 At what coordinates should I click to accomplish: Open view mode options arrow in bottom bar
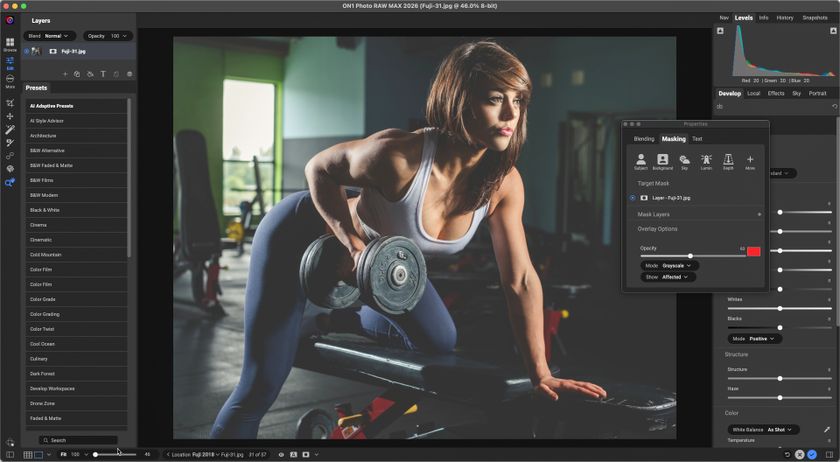click(x=316, y=454)
